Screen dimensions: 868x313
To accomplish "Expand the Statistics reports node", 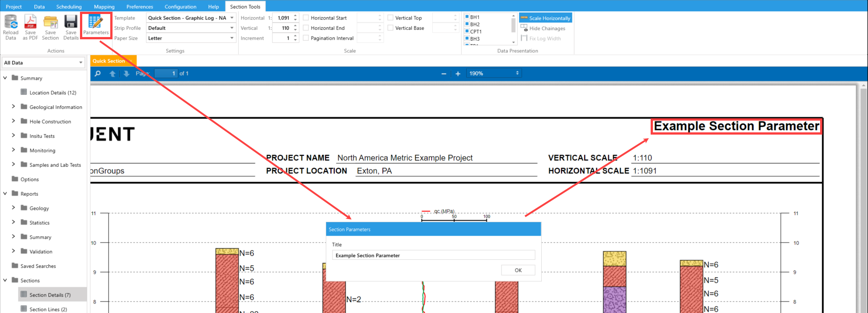I will (x=13, y=222).
